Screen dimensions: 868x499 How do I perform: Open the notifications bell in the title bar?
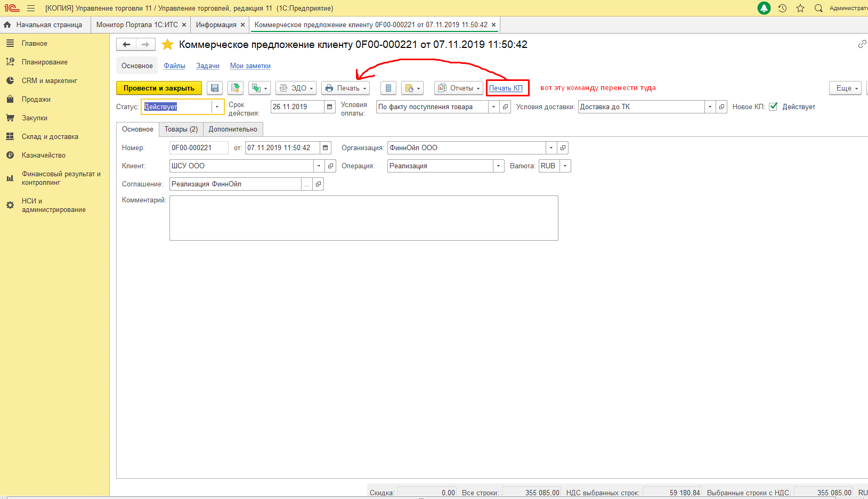coord(764,8)
